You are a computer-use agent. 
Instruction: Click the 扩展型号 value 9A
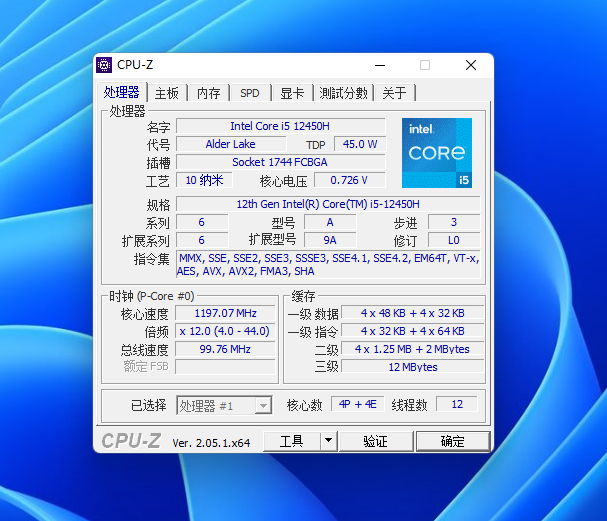tap(330, 240)
